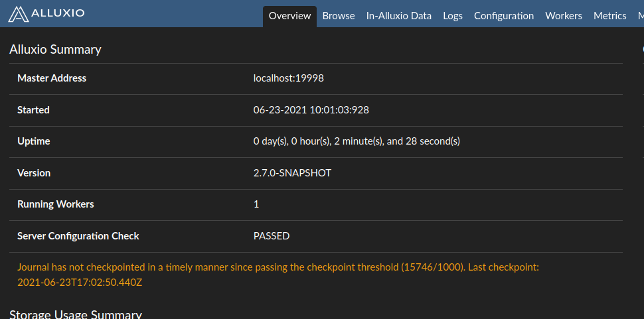644x319 pixels.
Task: Select the Version label
Action: point(34,173)
